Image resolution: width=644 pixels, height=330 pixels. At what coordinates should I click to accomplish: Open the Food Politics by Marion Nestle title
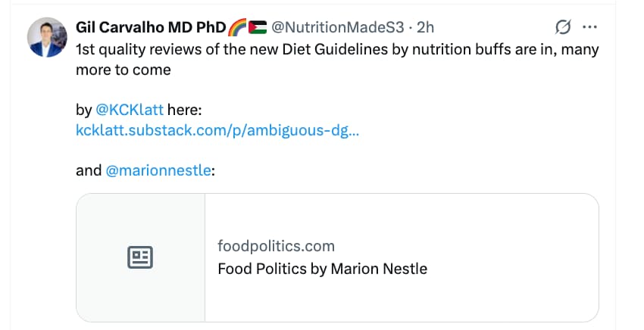[x=322, y=269]
